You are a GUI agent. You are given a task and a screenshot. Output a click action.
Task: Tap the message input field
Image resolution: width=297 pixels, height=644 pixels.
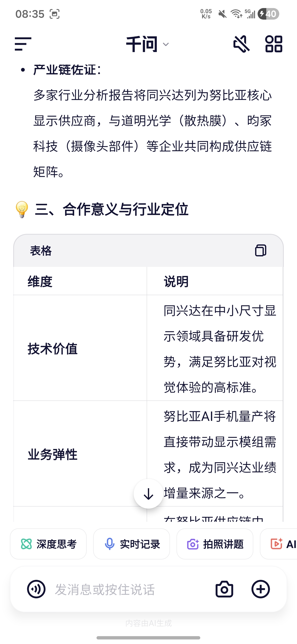coord(125,589)
